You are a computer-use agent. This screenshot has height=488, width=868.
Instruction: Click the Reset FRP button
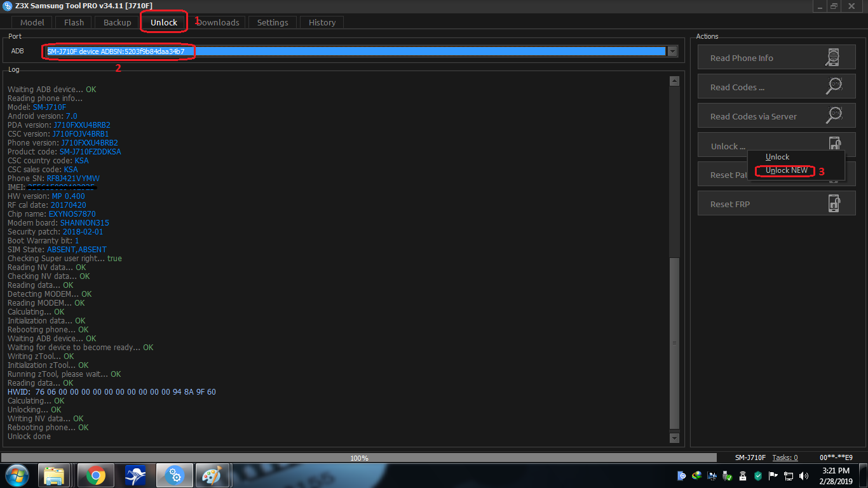[x=776, y=204]
